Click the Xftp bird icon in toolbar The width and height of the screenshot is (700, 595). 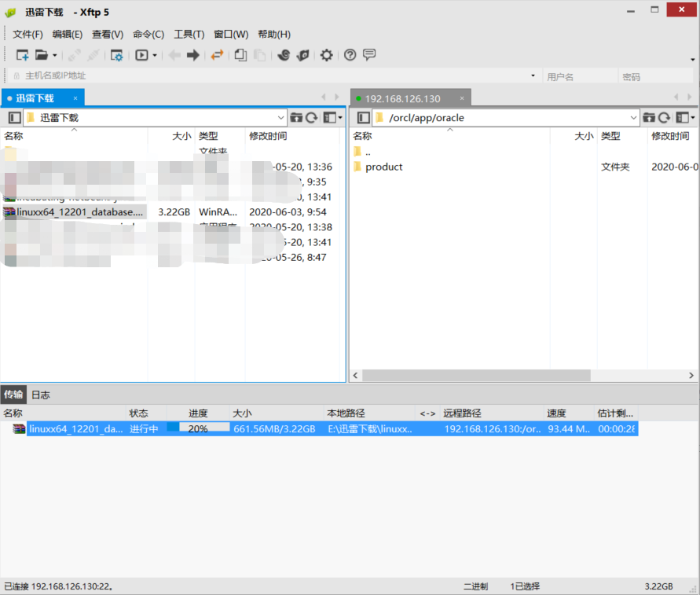pyautogui.click(x=302, y=55)
